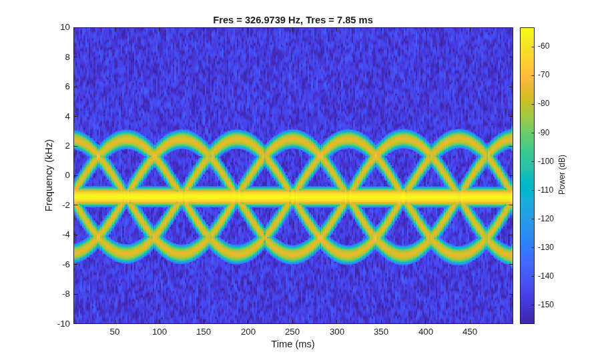
Task: Click the -70 orange region of the colorbar
Action: 527,75
